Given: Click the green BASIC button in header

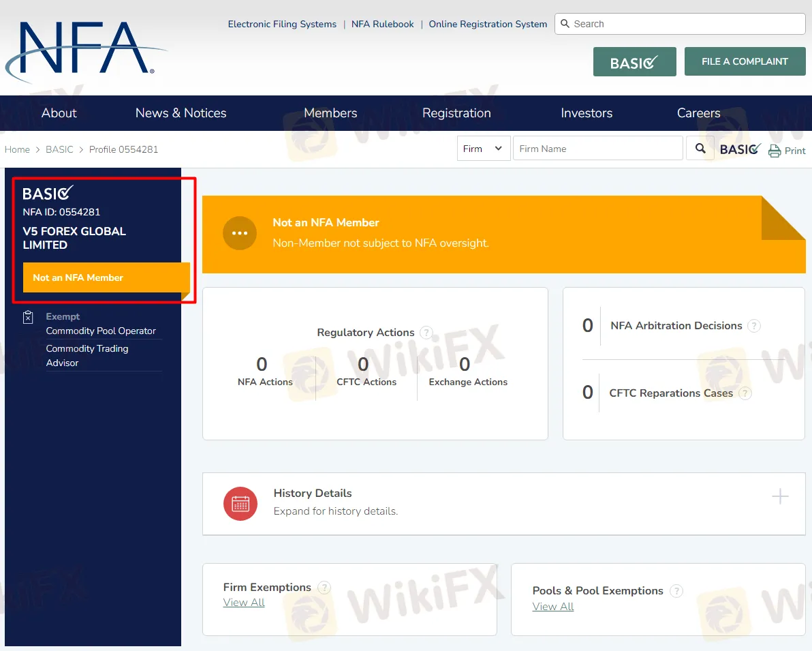Looking at the screenshot, I should 634,62.
